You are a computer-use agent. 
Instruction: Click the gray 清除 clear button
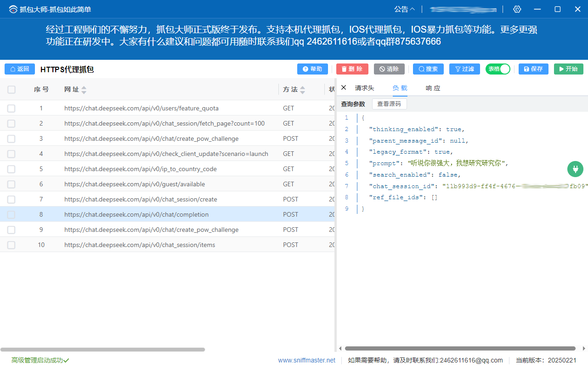(389, 69)
